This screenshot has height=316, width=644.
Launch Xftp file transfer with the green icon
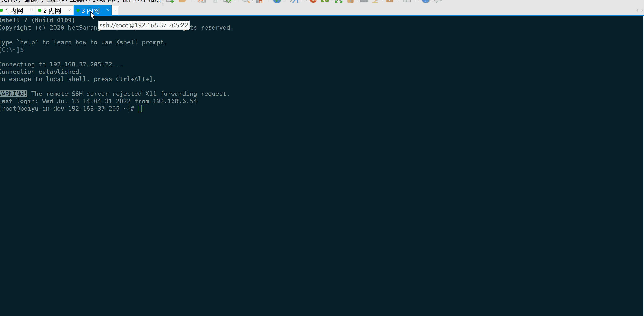coord(325,1)
